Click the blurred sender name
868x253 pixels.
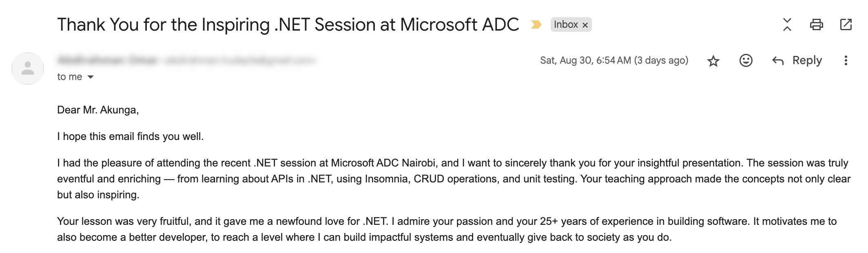[x=107, y=60]
